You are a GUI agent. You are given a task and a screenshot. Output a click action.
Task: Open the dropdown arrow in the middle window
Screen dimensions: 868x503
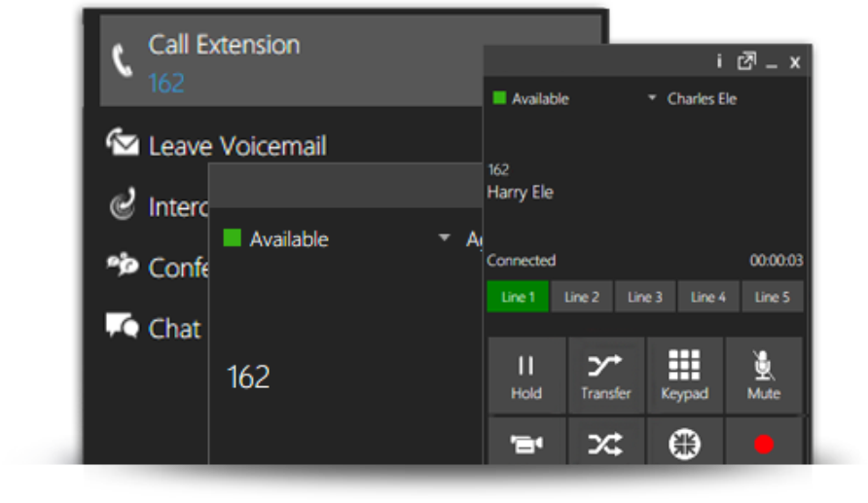tap(445, 238)
